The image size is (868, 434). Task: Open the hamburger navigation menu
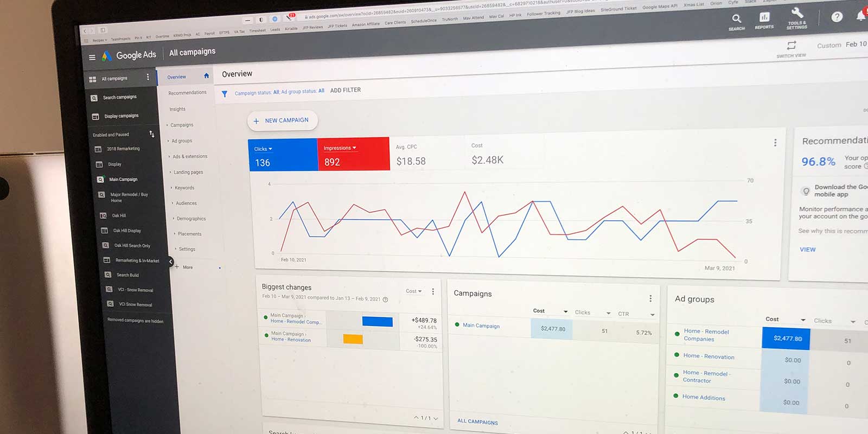(92, 57)
